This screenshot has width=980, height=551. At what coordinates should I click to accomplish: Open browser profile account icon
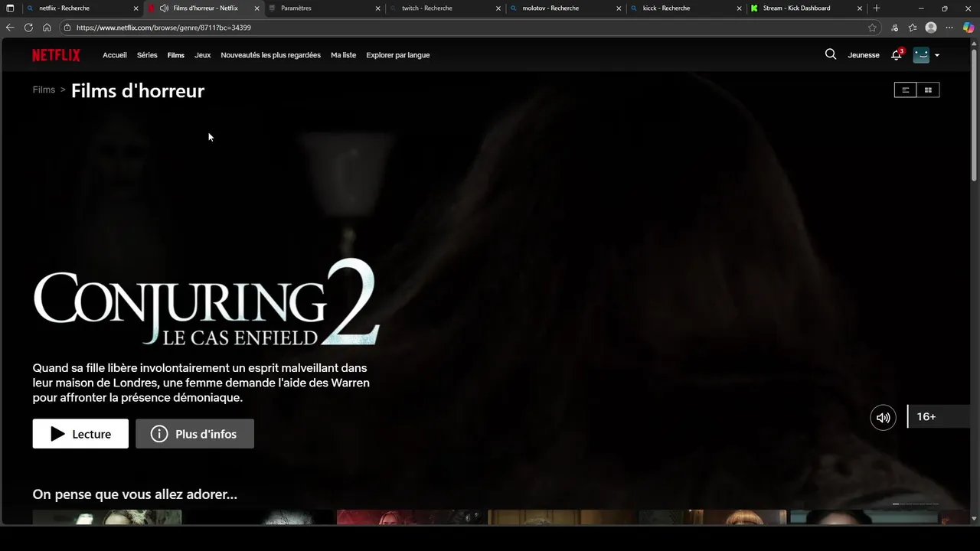pyautogui.click(x=931, y=28)
